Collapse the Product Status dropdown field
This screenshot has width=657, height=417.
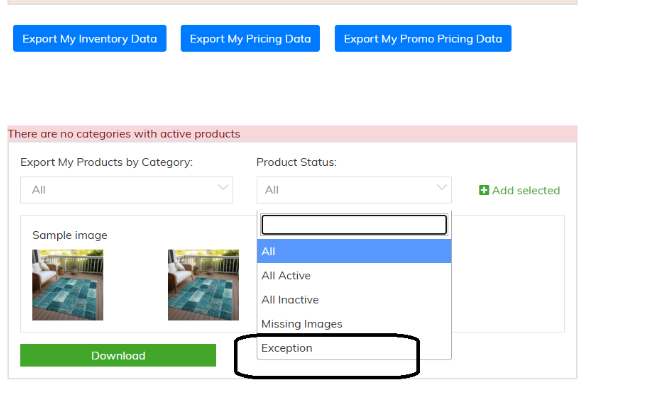point(354,190)
